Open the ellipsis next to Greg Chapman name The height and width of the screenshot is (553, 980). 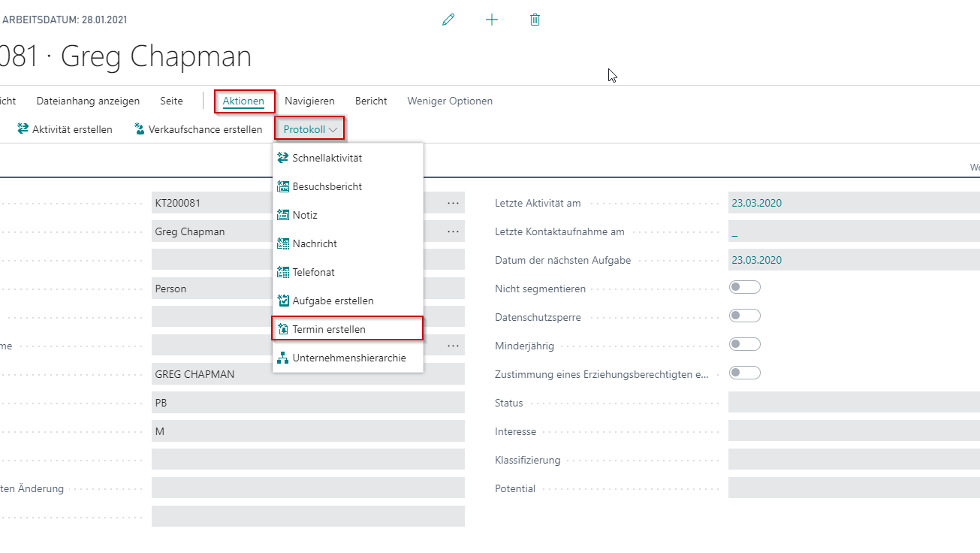(454, 231)
